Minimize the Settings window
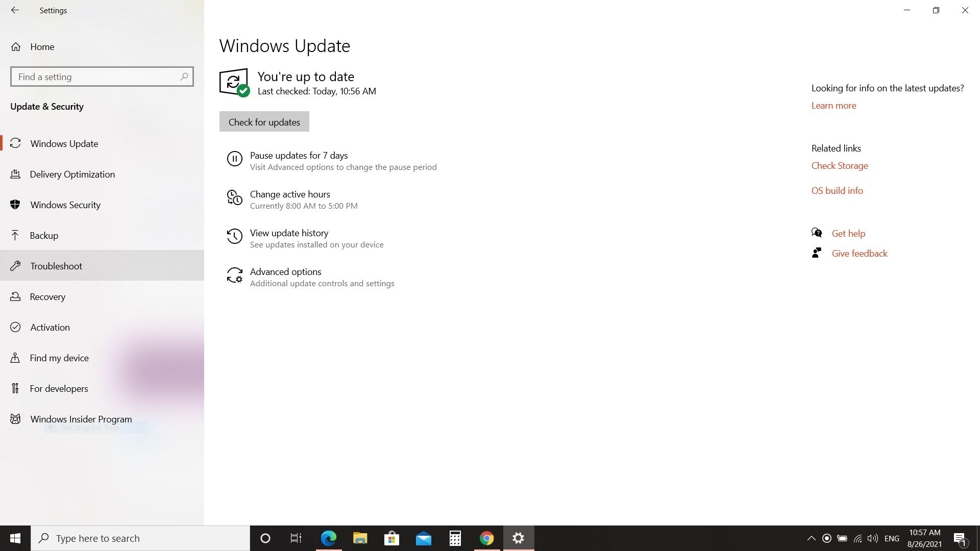Image resolution: width=980 pixels, height=551 pixels. (x=907, y=10)
